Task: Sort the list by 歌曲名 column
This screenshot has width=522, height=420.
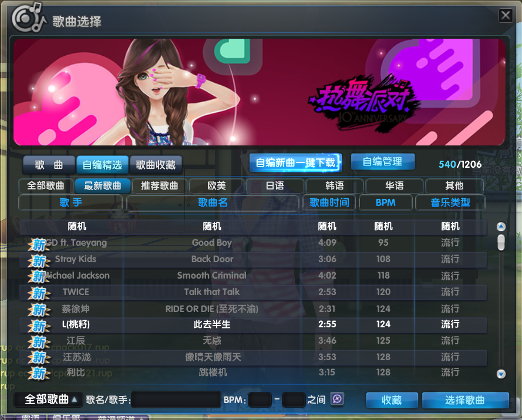Action: click(x=213, y=202)
